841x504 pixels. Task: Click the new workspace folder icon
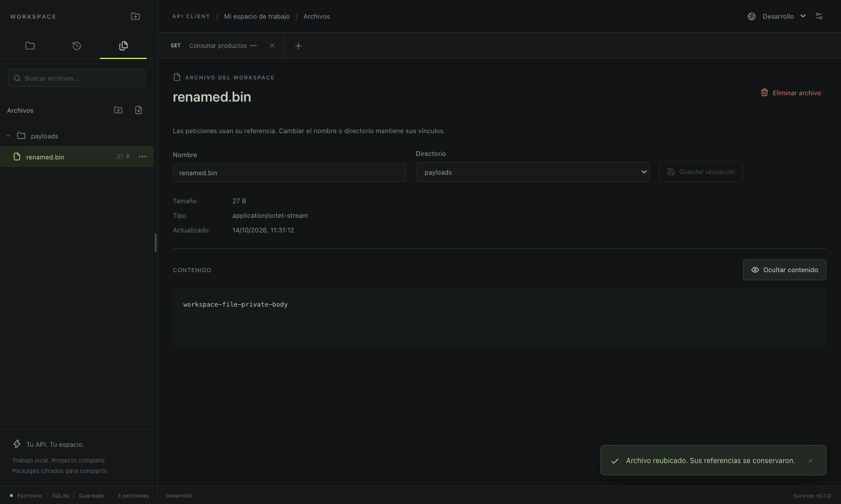pos(135,16)
